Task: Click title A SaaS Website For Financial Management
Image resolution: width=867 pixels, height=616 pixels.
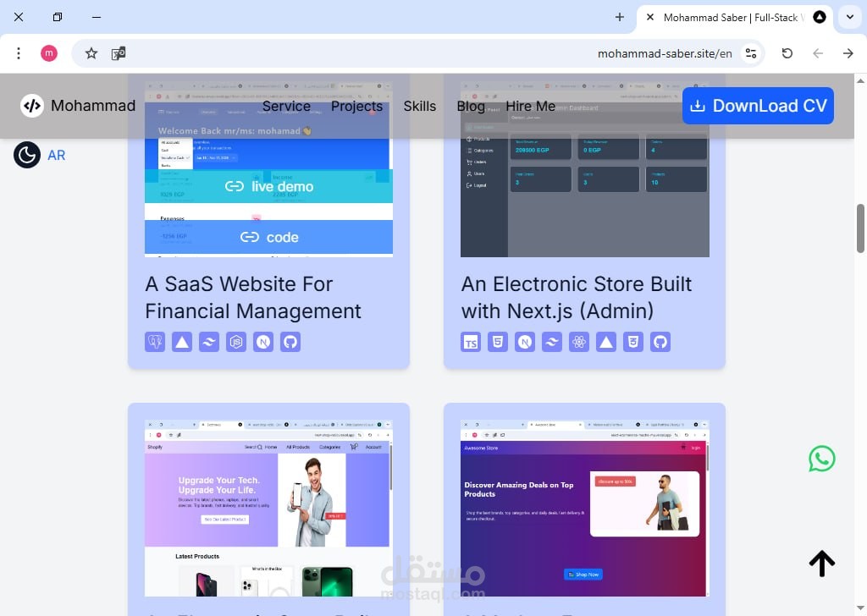Action: 253,297
